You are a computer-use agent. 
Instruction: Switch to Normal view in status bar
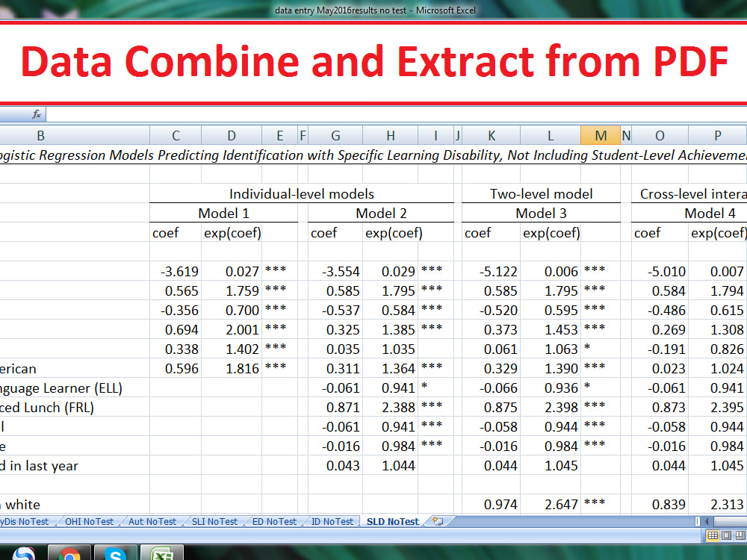[x=713, y=535]
